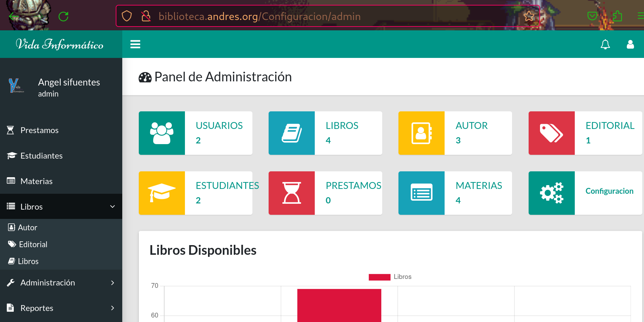This screenshot has height=322, width=644.
Task: Click the MATERIAS card label
Action: (479, 185)
